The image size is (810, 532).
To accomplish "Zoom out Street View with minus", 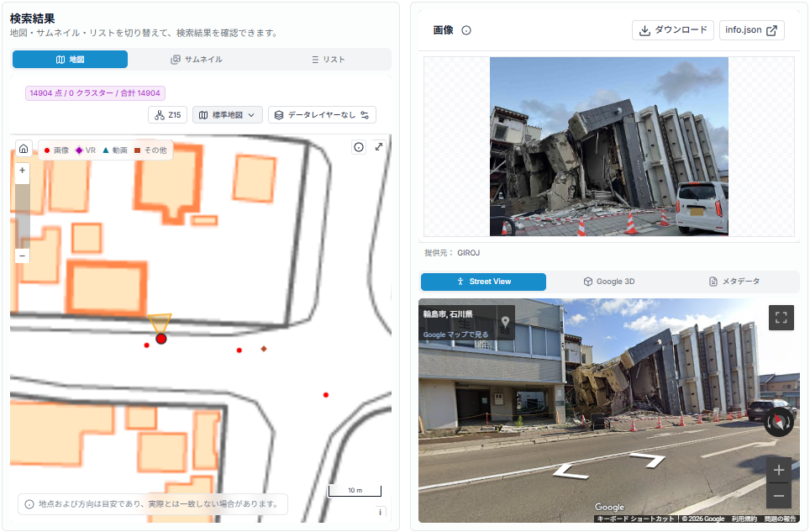I will (x=778, y=496).
